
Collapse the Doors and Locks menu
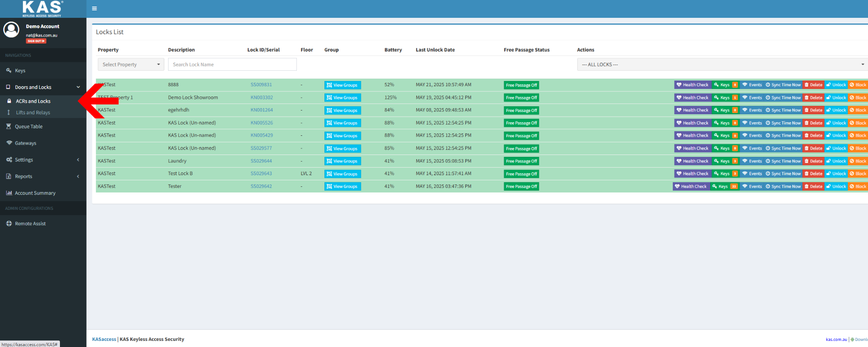(43, 87)
